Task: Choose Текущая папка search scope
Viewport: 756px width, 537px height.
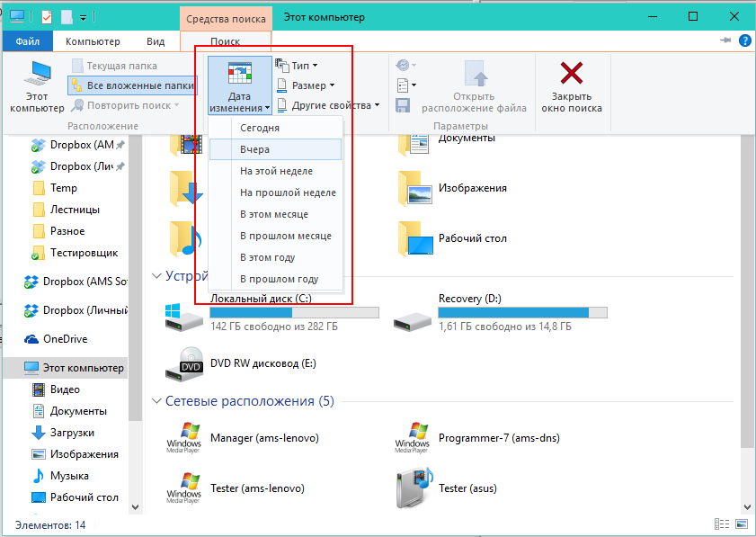Action: (x=114, y=66)
